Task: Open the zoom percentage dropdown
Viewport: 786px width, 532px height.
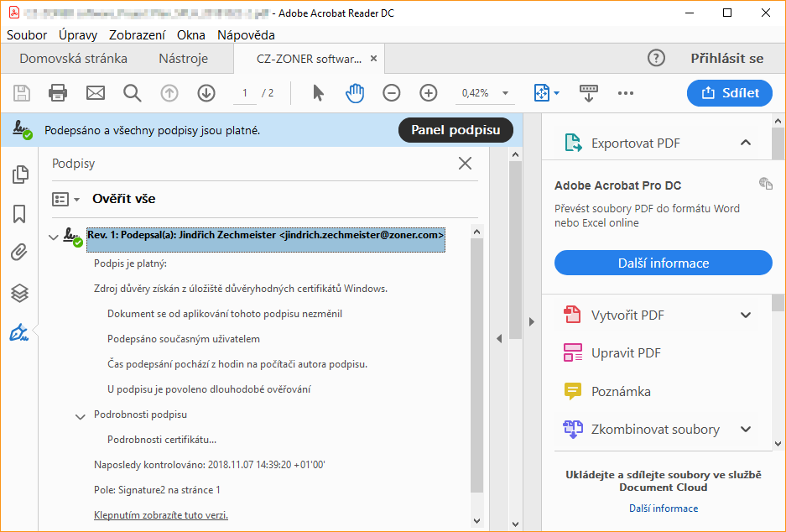Action: coord(505,93)
